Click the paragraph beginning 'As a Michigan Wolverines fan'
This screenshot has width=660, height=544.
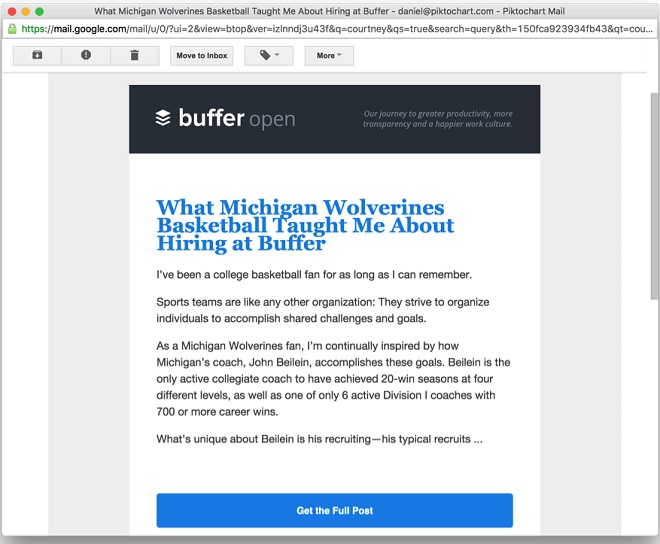tap(333, 379)
